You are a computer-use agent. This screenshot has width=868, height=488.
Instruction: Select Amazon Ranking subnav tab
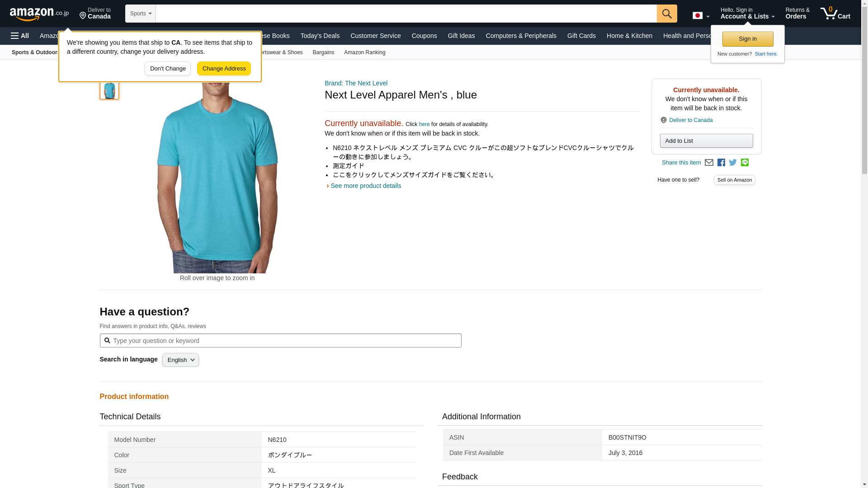[364, 52]
